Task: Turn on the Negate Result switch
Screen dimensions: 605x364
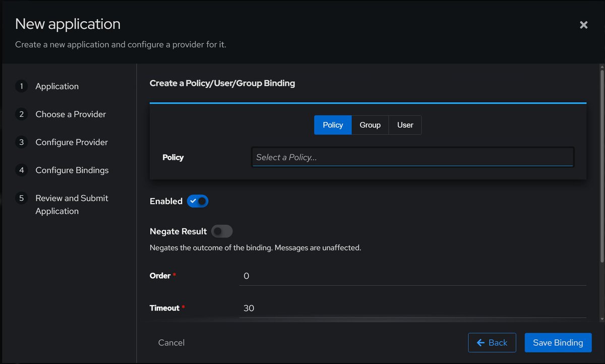Action: pyautogui.click(x=222, y=231)
